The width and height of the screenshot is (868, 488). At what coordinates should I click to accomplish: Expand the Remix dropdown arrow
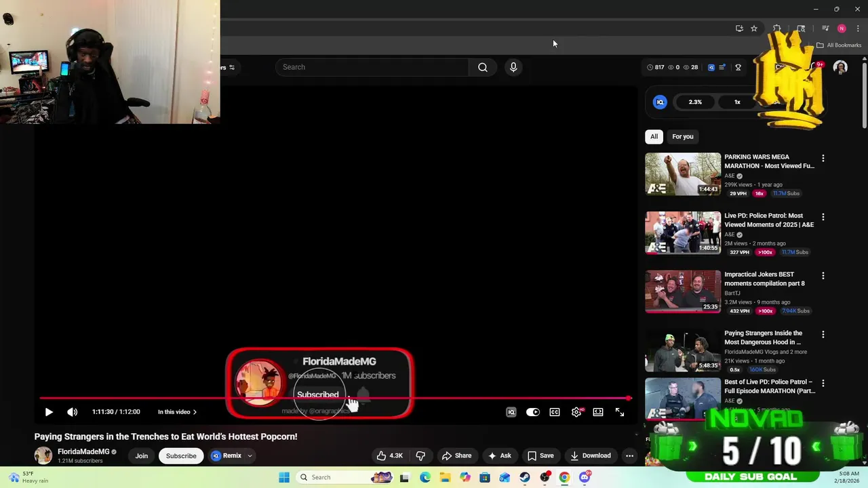click(x=250, y=455)
